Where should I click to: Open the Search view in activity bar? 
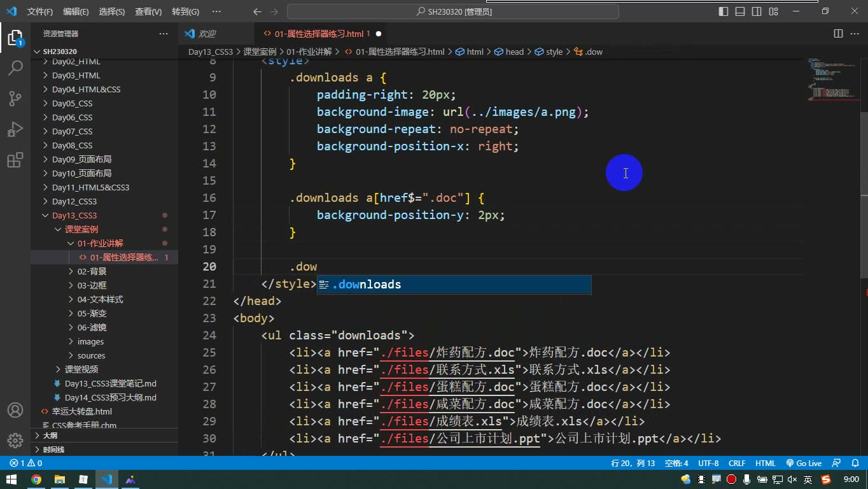pyautogui.click(x=15, y=67)
